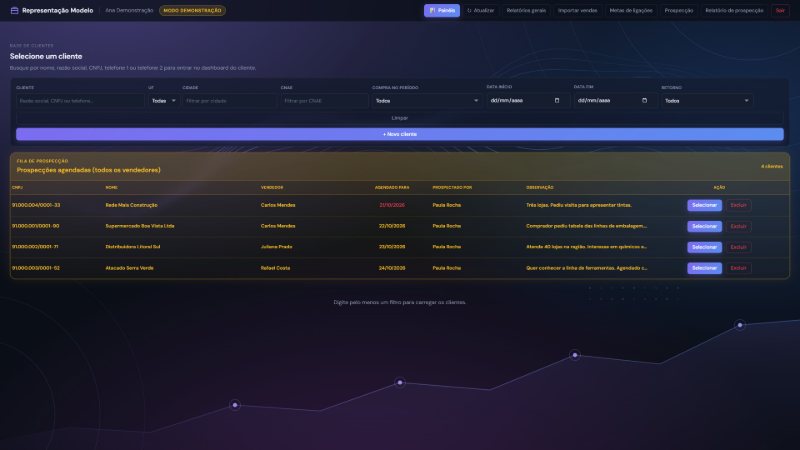Click the '4 clientes' count label
The height and width of the screenshot is (450, 800).
point(771,166)
